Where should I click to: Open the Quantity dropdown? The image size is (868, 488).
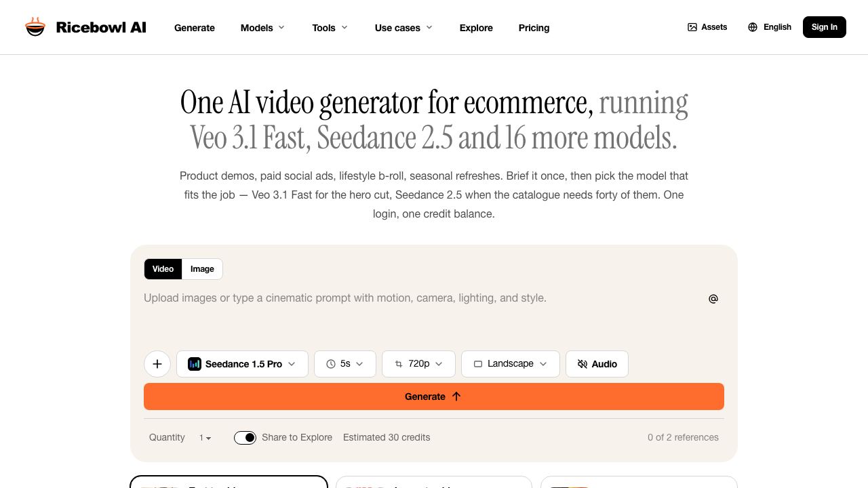pos(205,438)
